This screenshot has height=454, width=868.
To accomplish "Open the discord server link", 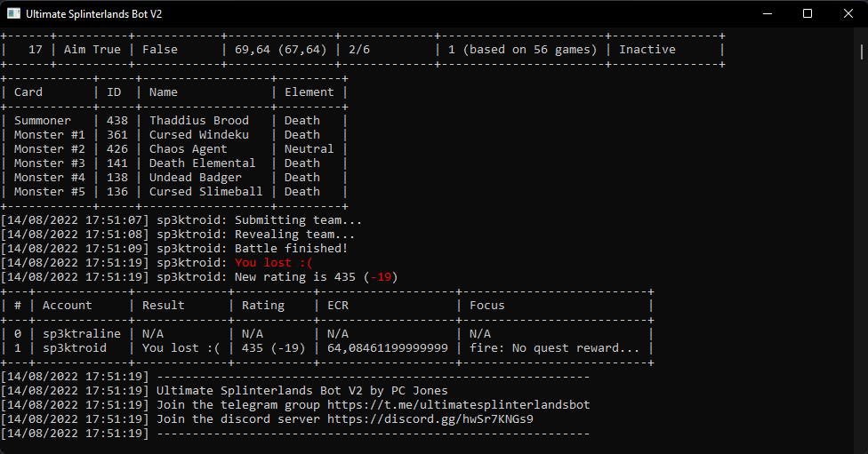I will point(430,419).
